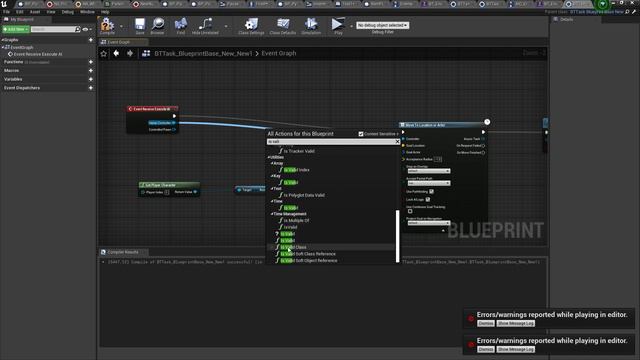Click the search magnifier in My Blueprint panel
Image resolution: width=640 pixels, height=360 pixels.
[x=78, y=29]
